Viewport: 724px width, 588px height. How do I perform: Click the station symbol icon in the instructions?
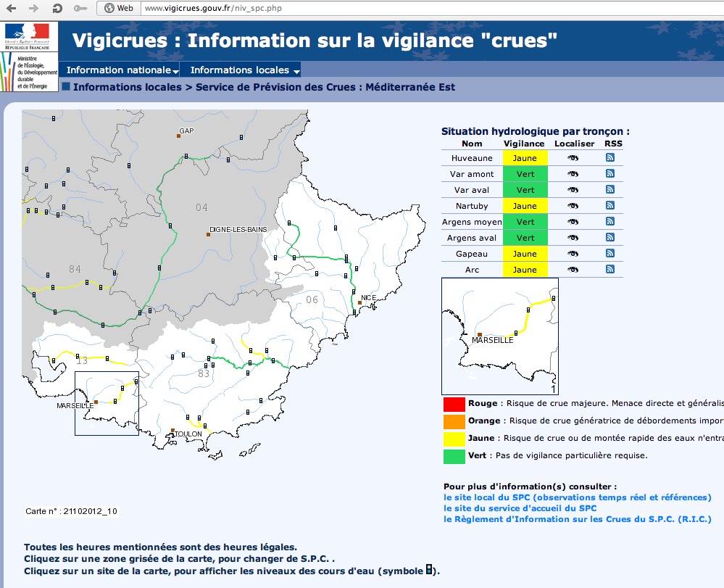(429, 569)
